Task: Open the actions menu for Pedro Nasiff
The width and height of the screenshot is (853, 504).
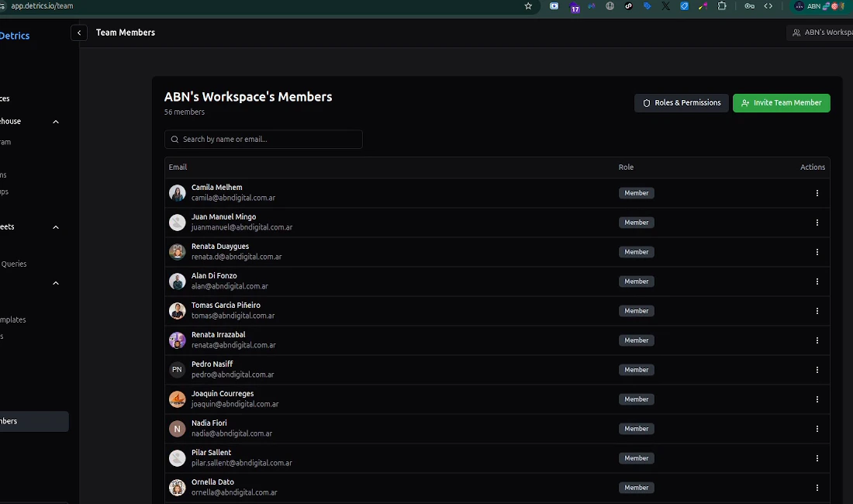Action: (817, 369)
